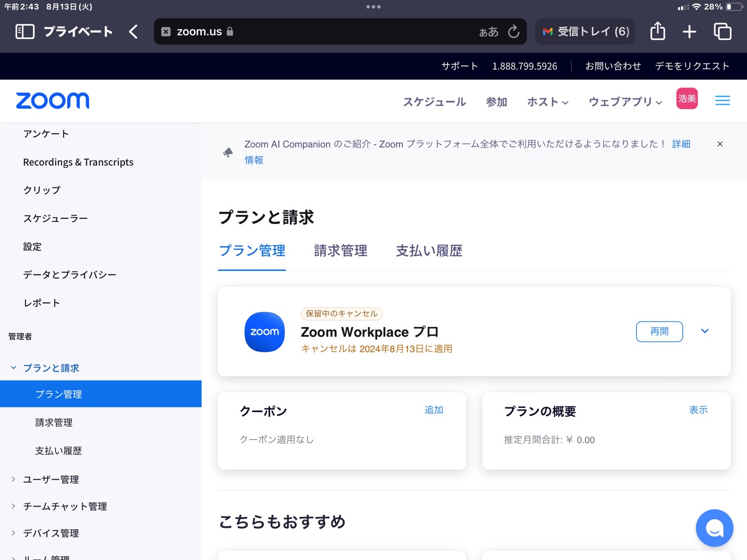Open クリップ in sidebar
747x560 pixels.
click(42, 190)
